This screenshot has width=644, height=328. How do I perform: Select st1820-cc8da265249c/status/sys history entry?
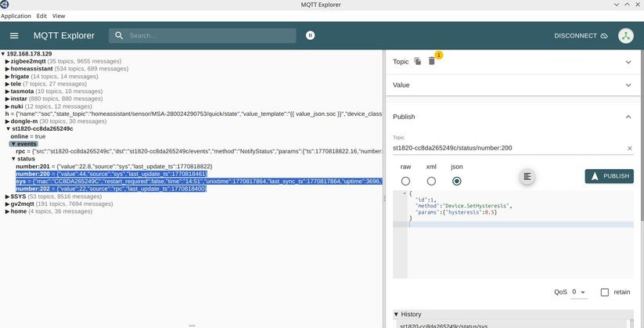(x=444, y=326)
